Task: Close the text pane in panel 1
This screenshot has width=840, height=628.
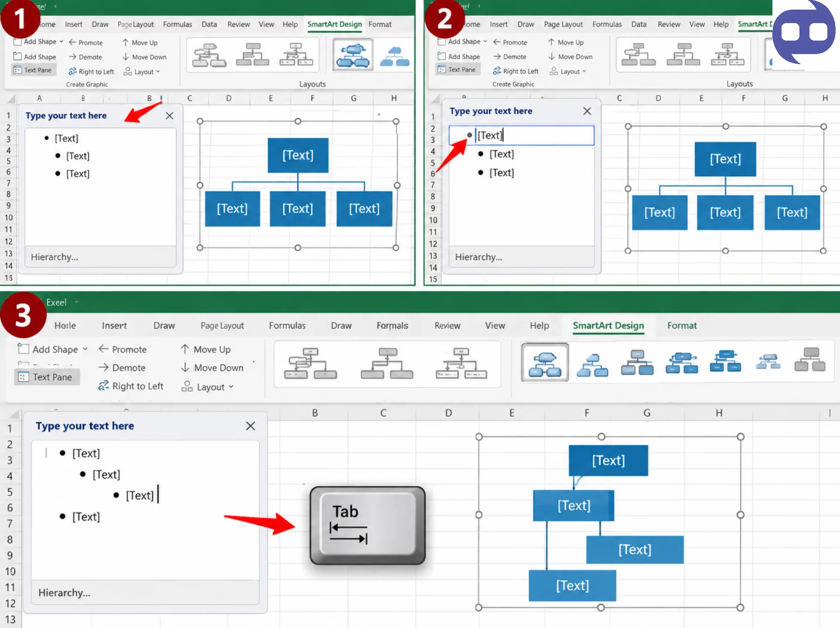Action: (x=170, y=116)
